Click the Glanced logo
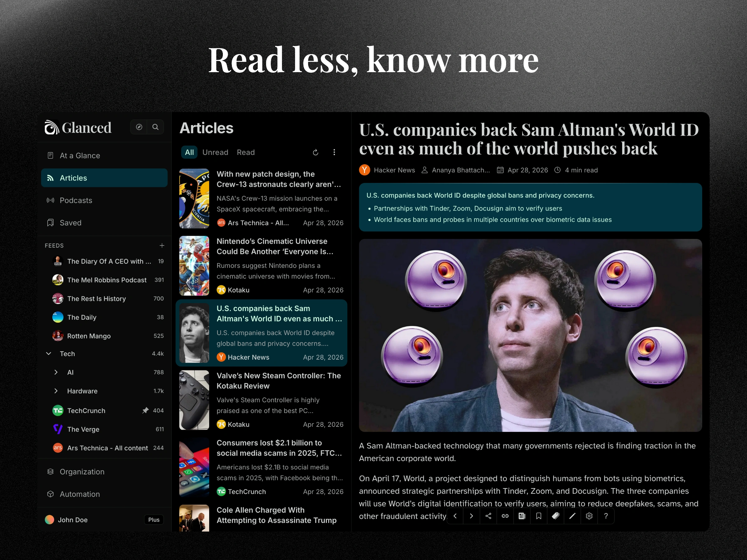The image size is (747, 560). (x=78, y=128)
